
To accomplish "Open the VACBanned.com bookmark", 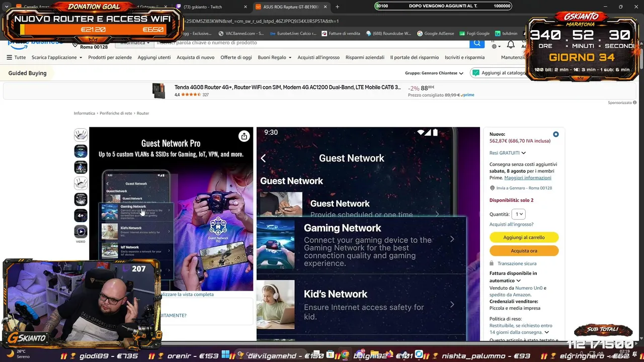I will 240,34.
